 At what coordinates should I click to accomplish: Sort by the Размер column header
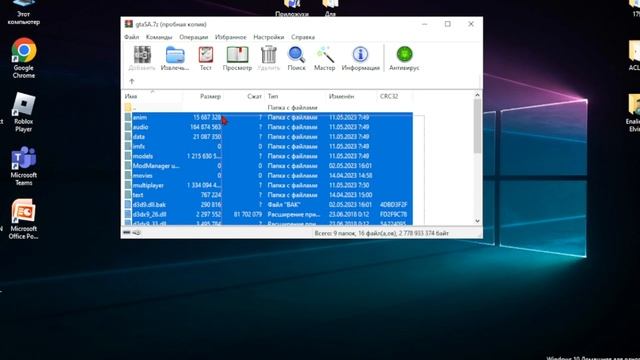pos(203,96)
